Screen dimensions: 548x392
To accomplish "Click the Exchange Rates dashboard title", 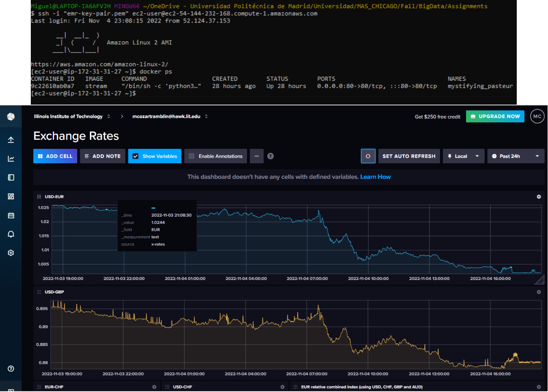I will click(x=76, y=136).
